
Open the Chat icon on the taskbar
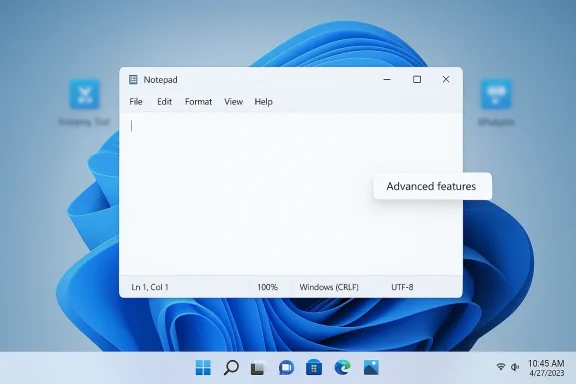click(286, 367)
